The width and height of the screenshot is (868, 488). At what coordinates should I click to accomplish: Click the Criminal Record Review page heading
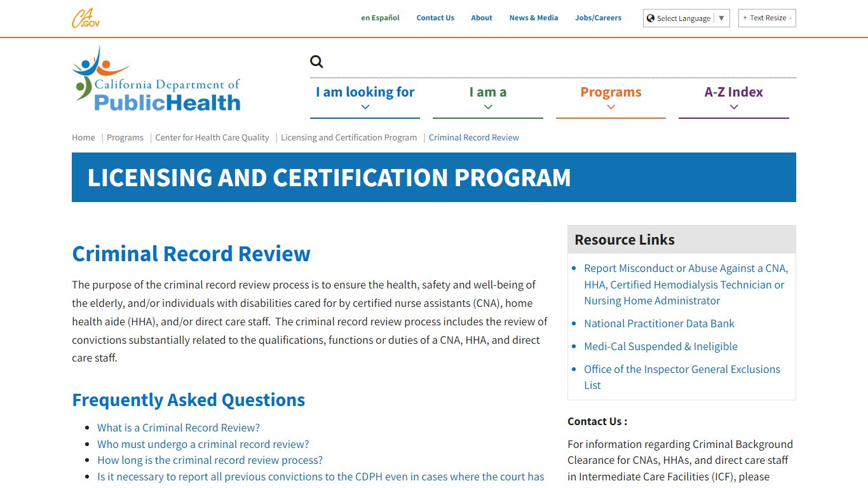tap(191, 254)
